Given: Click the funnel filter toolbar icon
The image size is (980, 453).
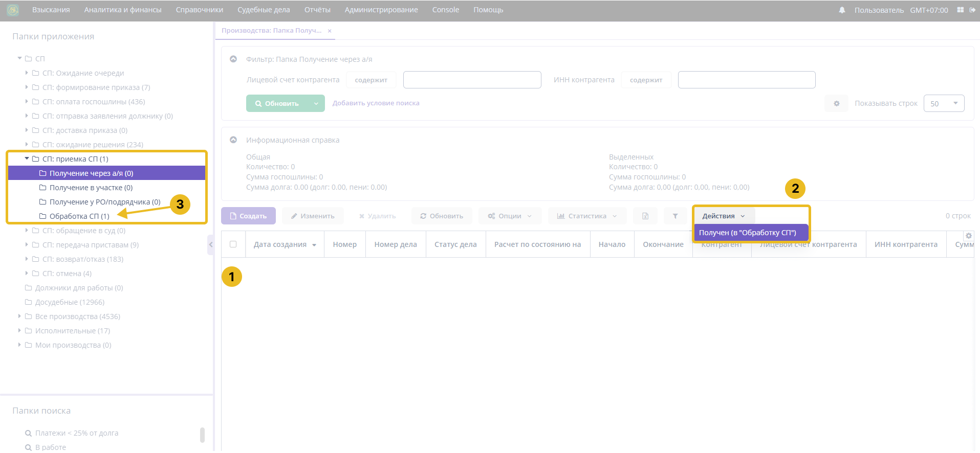Looking at the screenshot, I should (675, 216).
